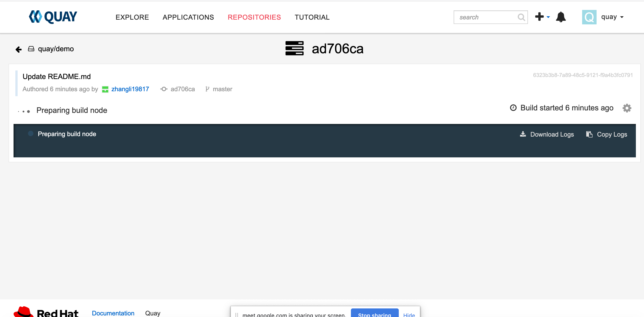Click the quay user avatar

click(589, 17)
